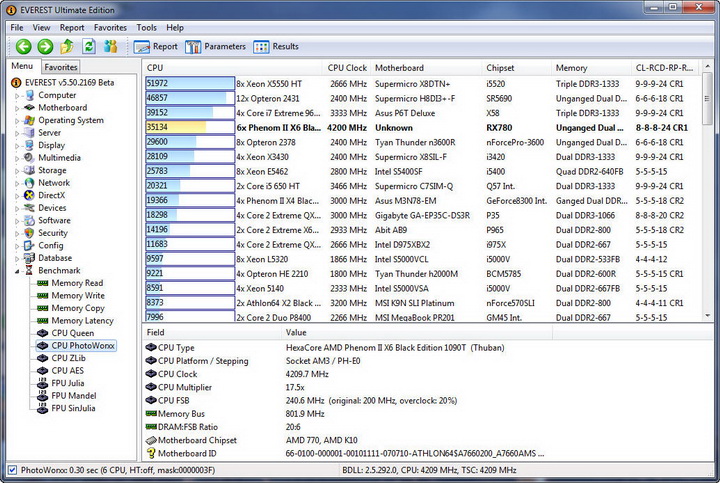Screen dimensions: 720x483
Task: Open the CPU AES benchmark
Action: point(61,371)
